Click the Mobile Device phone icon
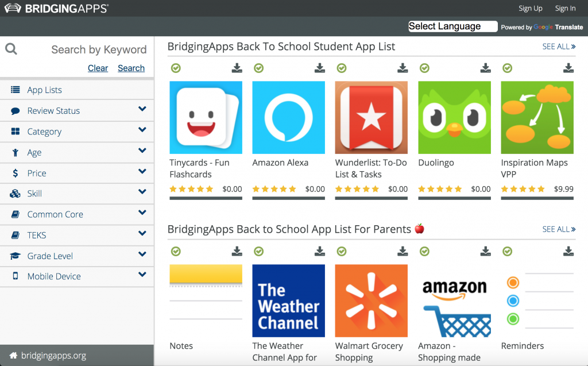 pyautogui.click(x=16, y=276)
